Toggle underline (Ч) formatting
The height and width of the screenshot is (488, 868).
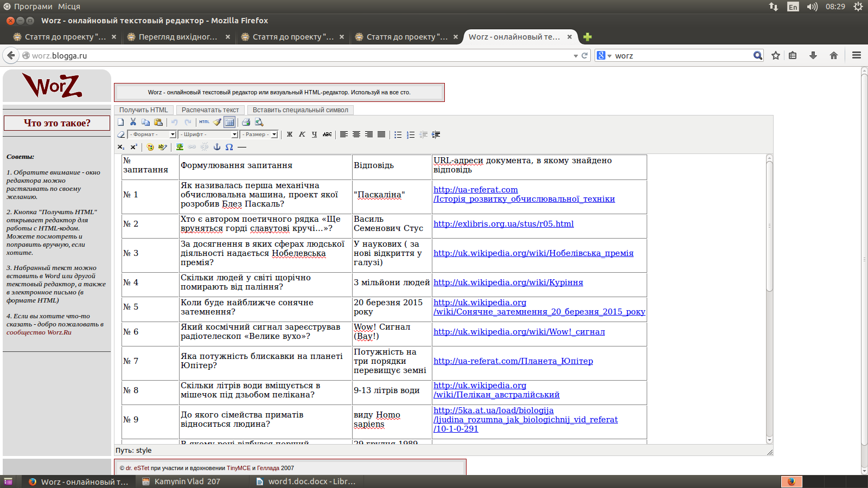315,134
